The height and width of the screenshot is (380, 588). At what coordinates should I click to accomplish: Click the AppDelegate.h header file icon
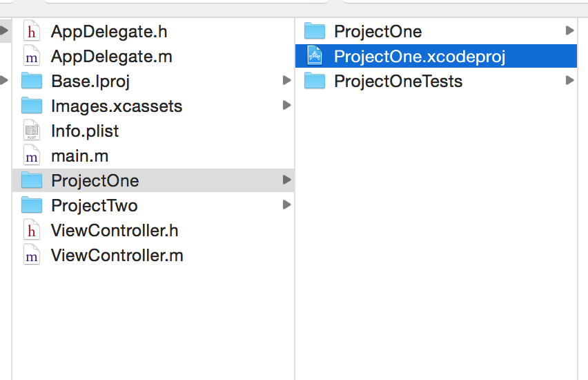[32, 32]
